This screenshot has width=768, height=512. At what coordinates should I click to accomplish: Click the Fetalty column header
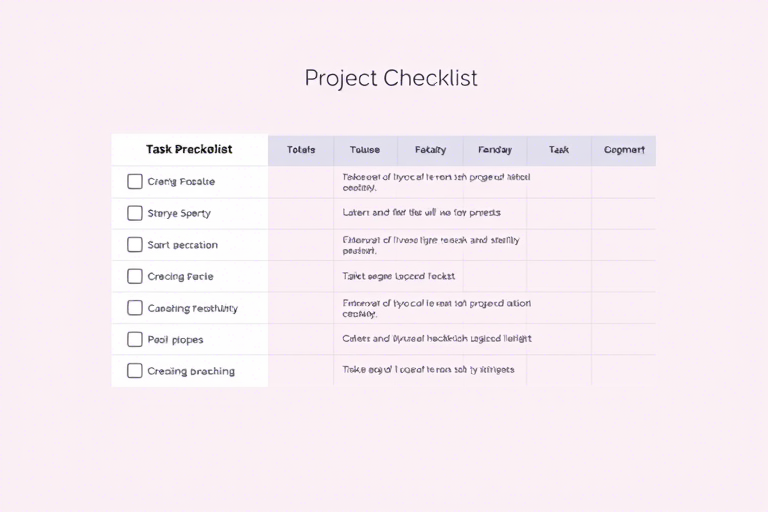430,150
